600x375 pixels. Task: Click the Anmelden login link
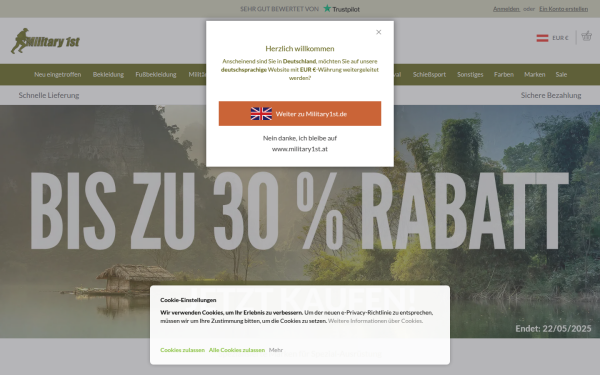[x=506, y=9]
